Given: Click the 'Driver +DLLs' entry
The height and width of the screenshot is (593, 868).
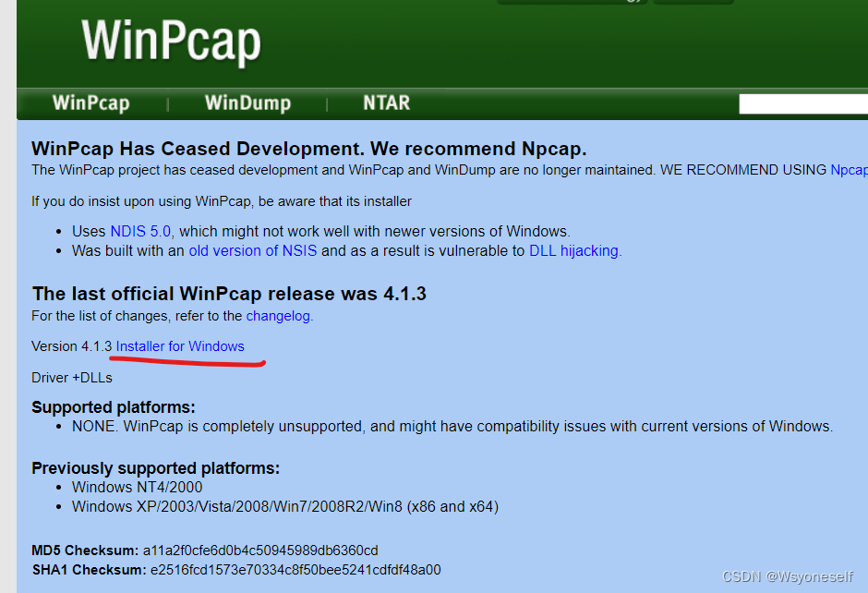Looking at the screenshot, I should [x=71, y=377].
